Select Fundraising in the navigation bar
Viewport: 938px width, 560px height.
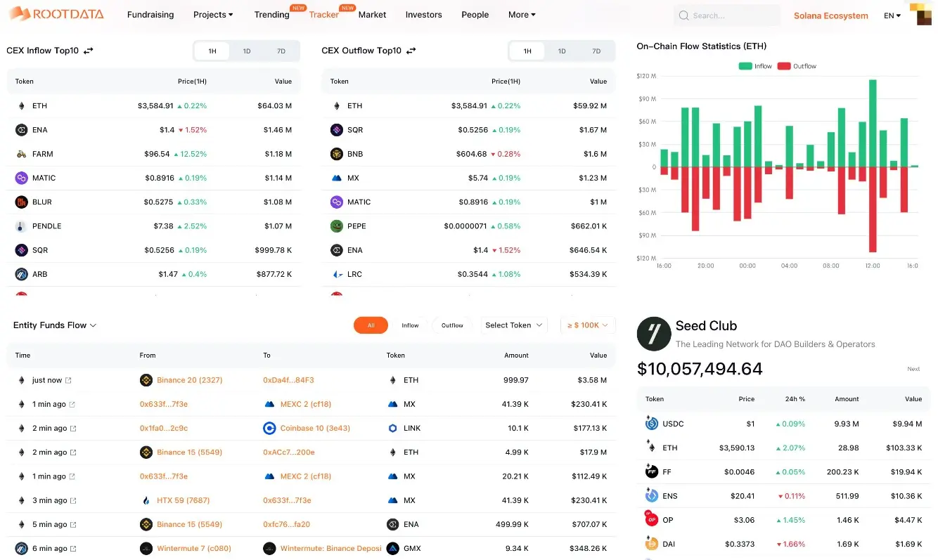(150, 14)
